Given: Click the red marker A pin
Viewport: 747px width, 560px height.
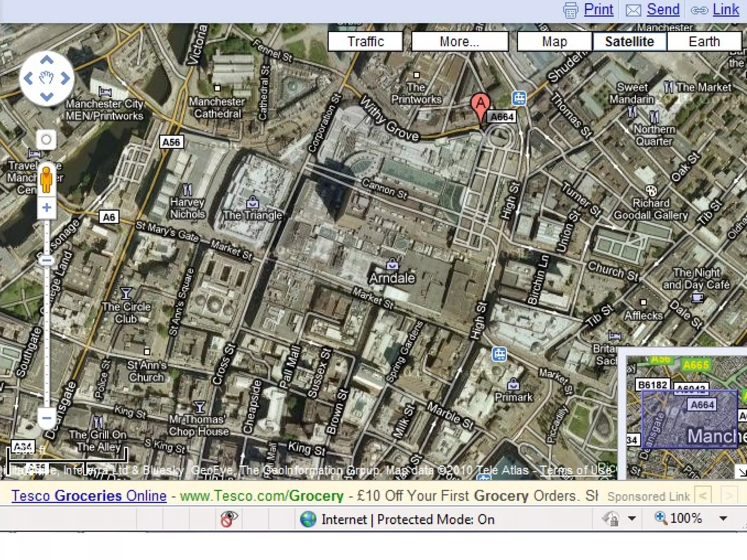Looking at the screenshot, I should coord(480,104).
